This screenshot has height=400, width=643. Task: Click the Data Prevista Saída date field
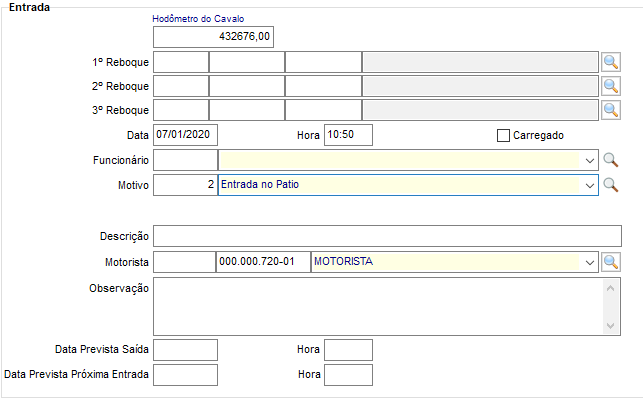click(x=185, y=350)
